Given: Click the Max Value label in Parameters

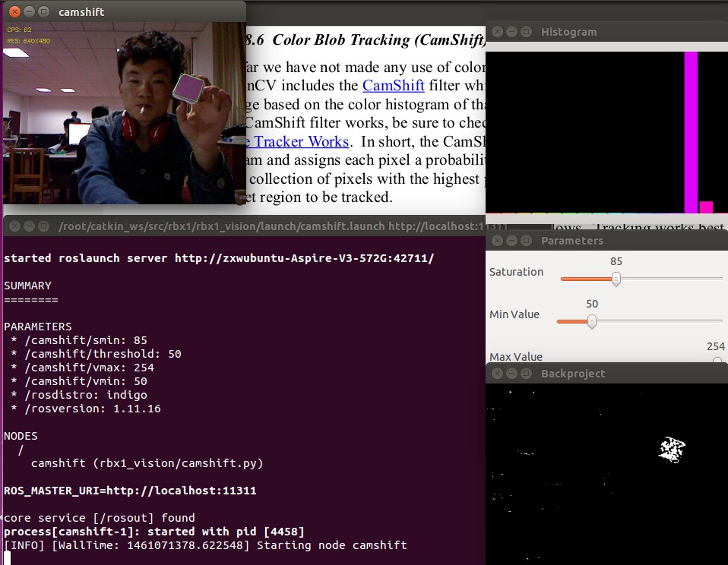Looking at the screenshot, I should (516, 357).
